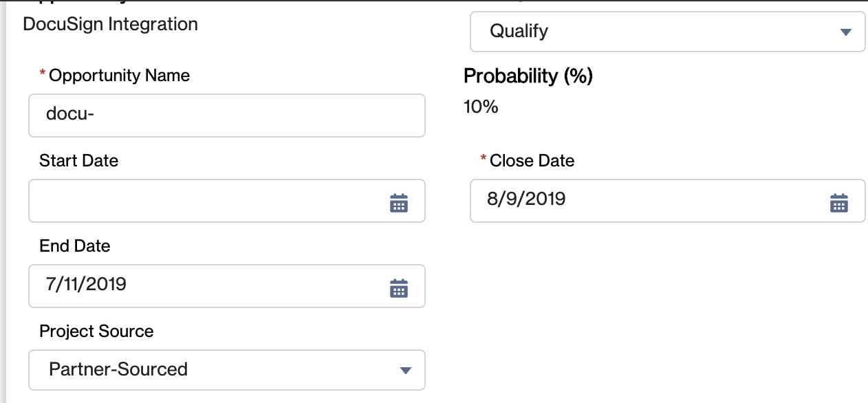The width and height of the screenshot is (868, 403).
Task: Click the Project Source dropdown arrow
Action: click(406, 370)
